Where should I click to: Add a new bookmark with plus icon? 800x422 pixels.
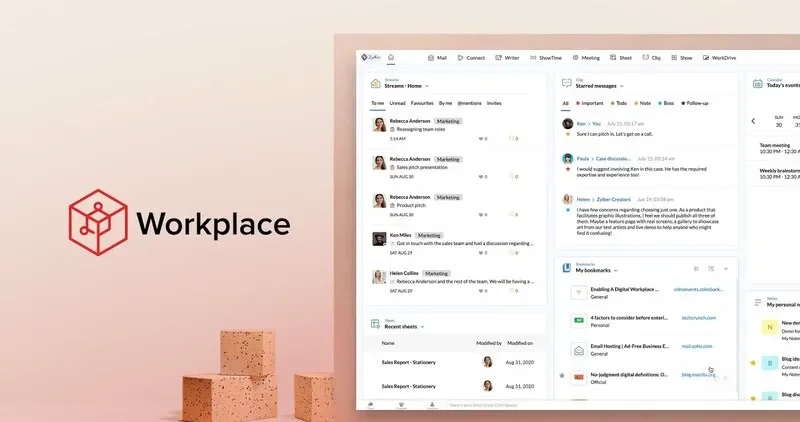click(x=726, y=269)
